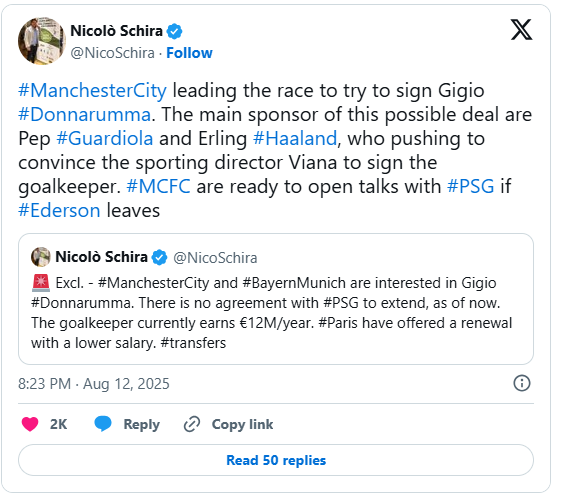Open the #MCFC hashtag link
The width and height of the screenshot is (569, 502).
point(158,187)
